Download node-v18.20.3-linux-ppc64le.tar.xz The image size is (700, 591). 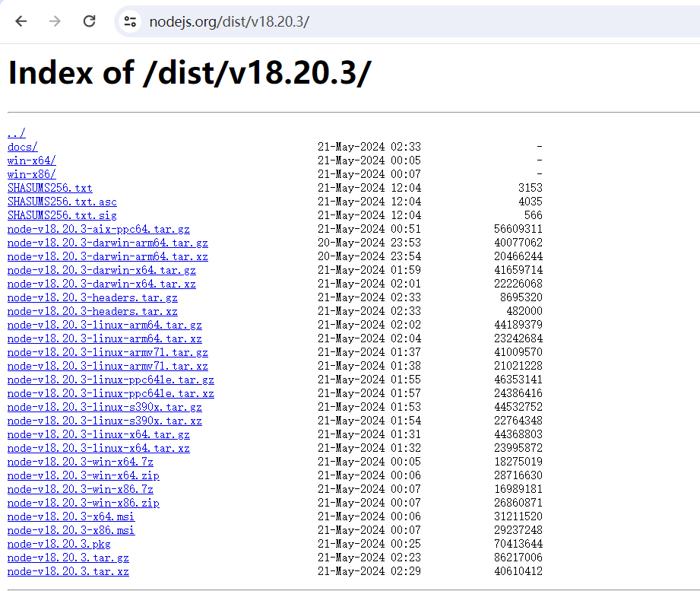pos(111,393)
